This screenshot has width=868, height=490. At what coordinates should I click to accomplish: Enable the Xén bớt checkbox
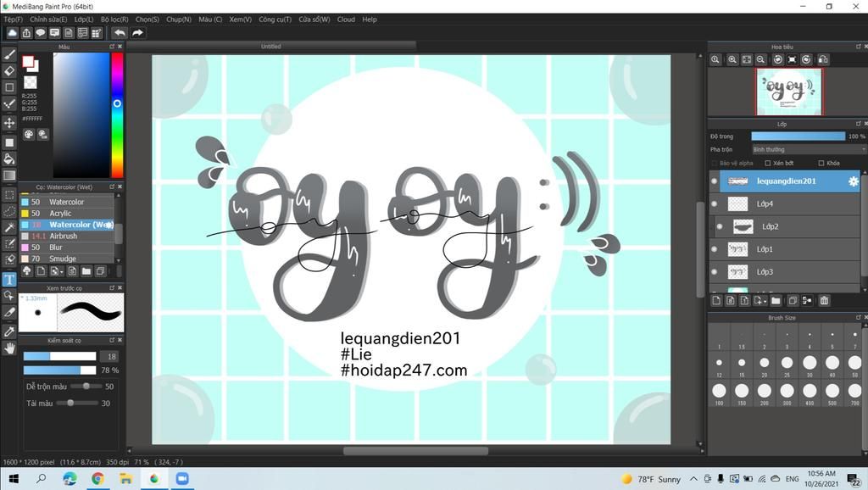(768, 164)
